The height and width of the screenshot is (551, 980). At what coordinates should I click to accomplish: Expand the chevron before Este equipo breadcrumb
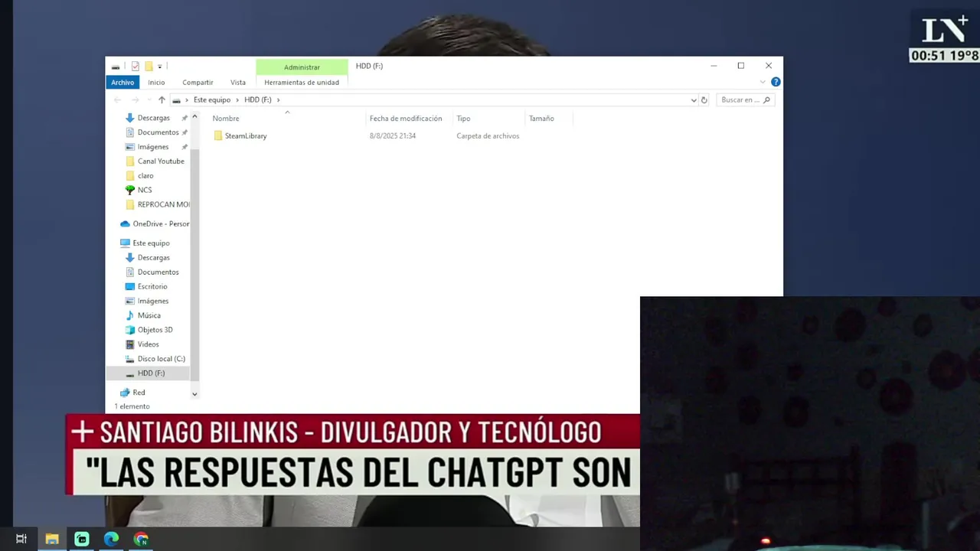[188, 100]
